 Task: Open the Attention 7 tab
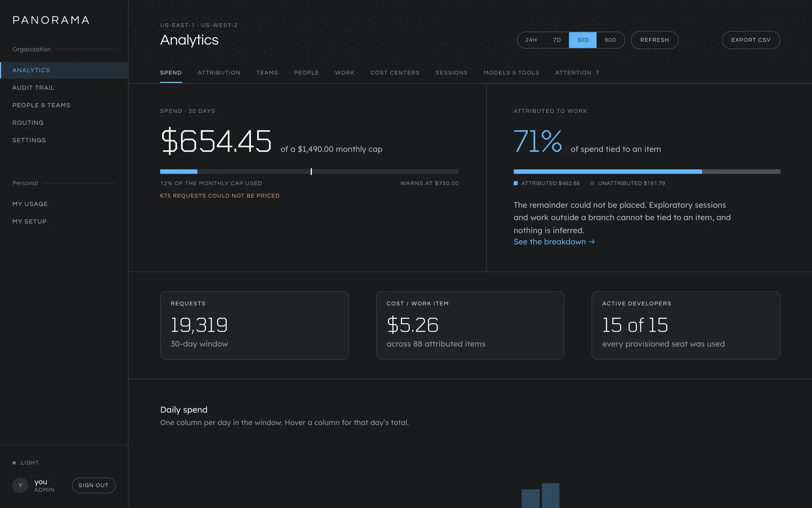(577, 73)
